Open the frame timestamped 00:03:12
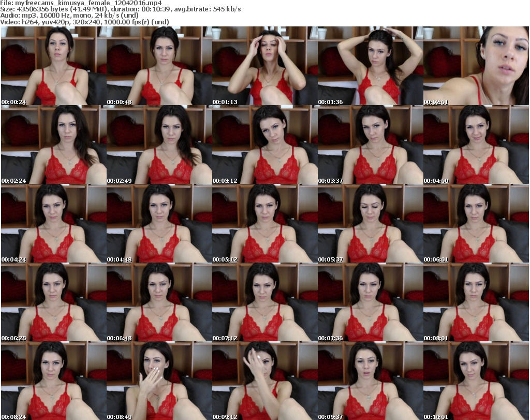Viewport: 530px width, 420px height. [264, 145]
